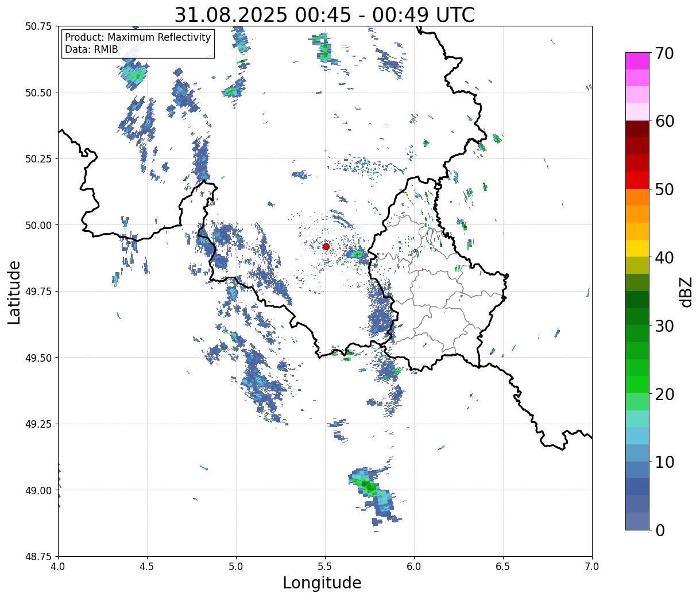Click the longitude tick label 7.0
The width and height of the screenshot is (700, 597).
(592, 567)
